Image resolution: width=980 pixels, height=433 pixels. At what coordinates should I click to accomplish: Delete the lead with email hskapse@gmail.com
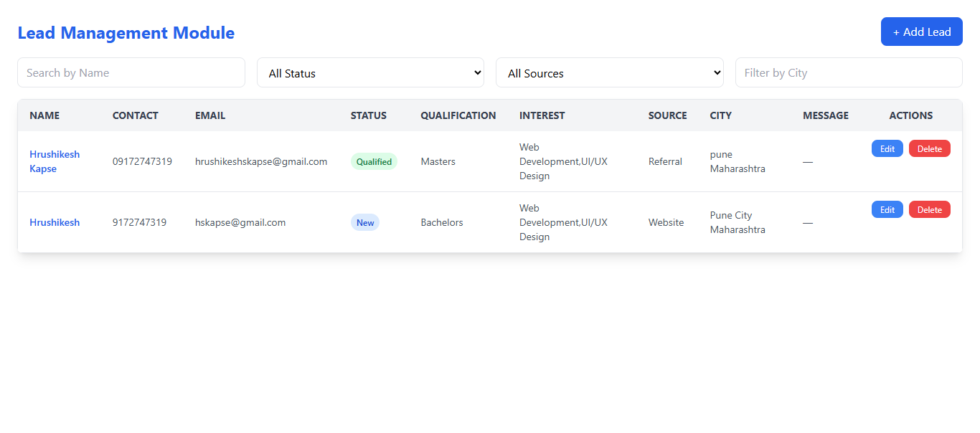929,209
